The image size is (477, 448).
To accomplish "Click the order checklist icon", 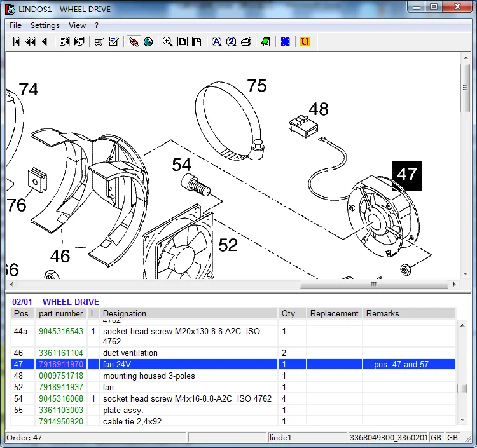I will click(113, 42).
